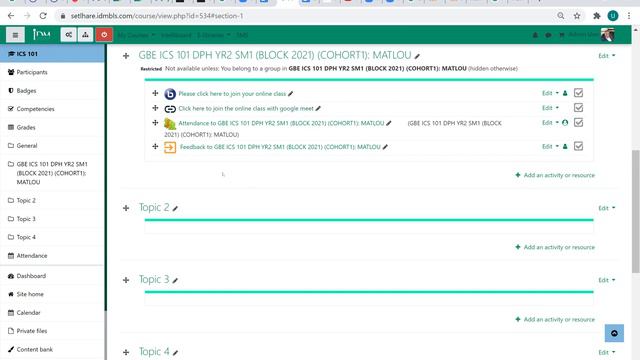Click the user profile picture
Image resolution: width=640 pixels, height=360 pixels.
click(x=607, y=35)
